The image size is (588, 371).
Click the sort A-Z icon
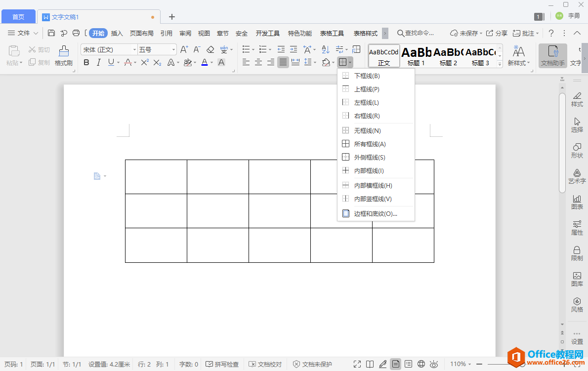click(x=326, y=49)
